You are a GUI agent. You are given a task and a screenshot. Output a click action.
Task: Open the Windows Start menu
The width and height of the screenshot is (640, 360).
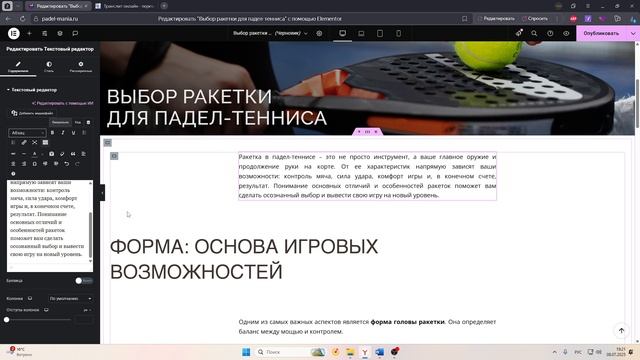246,352
